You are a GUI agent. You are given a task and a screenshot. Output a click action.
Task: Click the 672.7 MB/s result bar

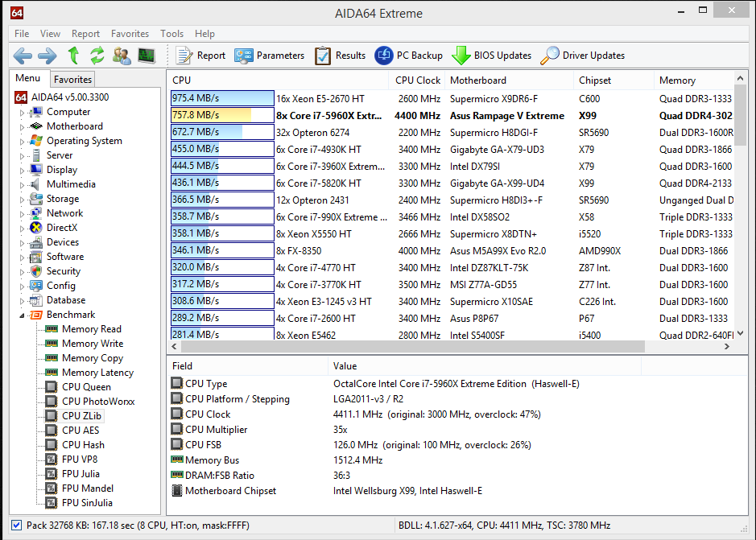point(222,132)
